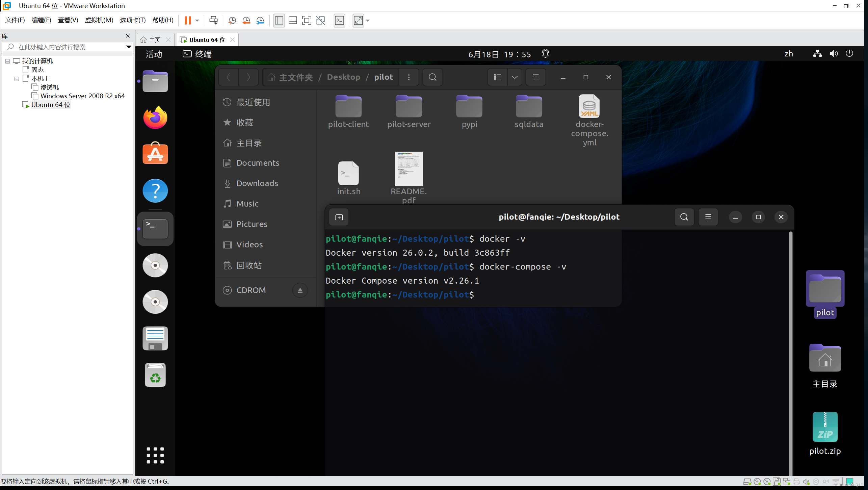This screenshot has width=868, height=490.
Task: Toggle list view in file manager
Action: [498, 77]
